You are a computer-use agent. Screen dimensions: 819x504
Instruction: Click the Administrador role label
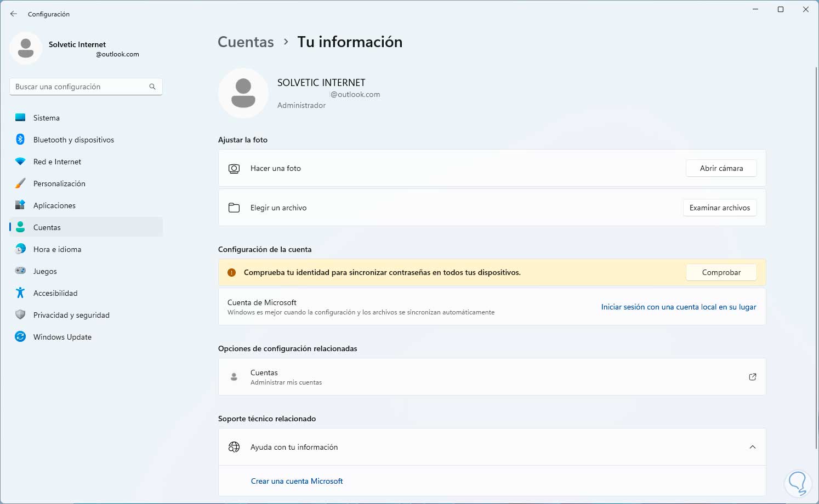pyautogui.click(x=302, y=105)
